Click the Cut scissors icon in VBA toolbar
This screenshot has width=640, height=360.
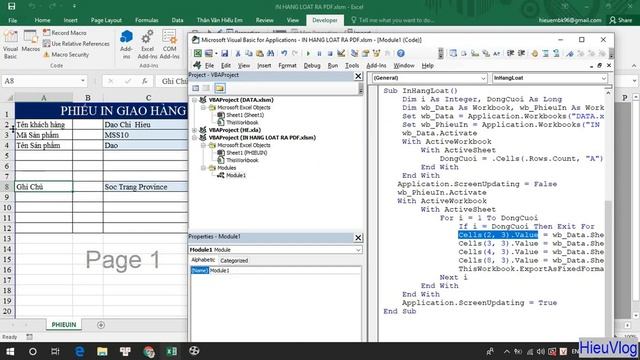[x=238, y=53]
